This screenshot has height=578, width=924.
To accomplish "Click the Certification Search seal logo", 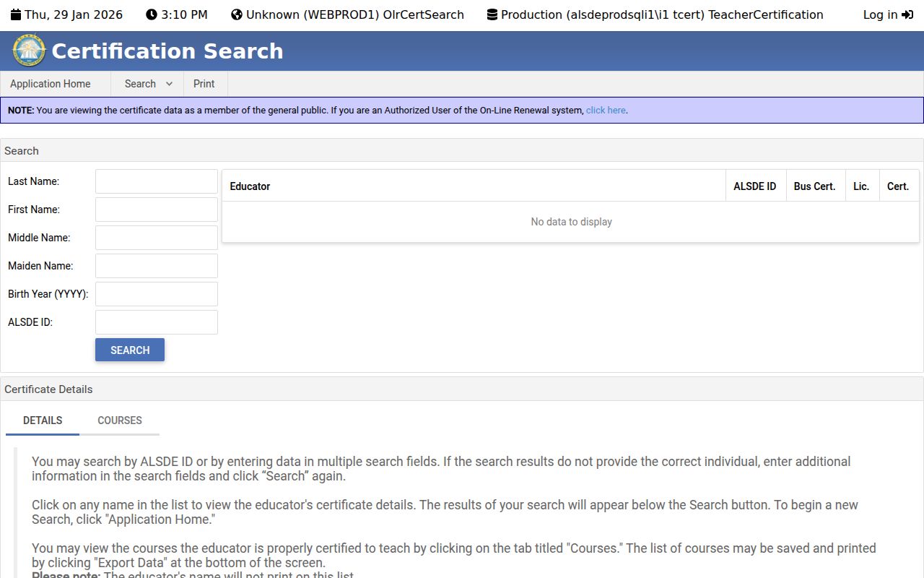I will (30, 51).
